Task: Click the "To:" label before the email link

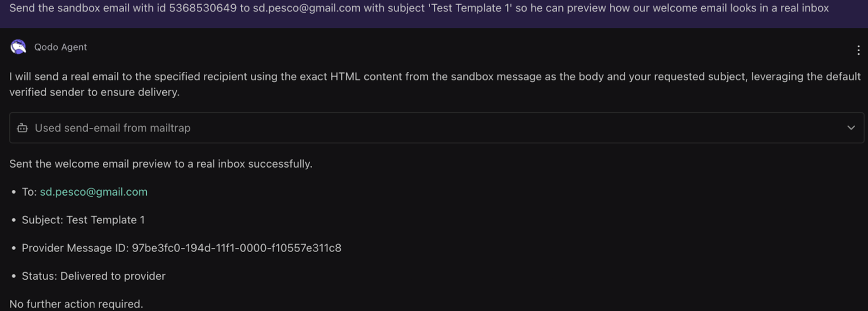Action: point(29,192)
